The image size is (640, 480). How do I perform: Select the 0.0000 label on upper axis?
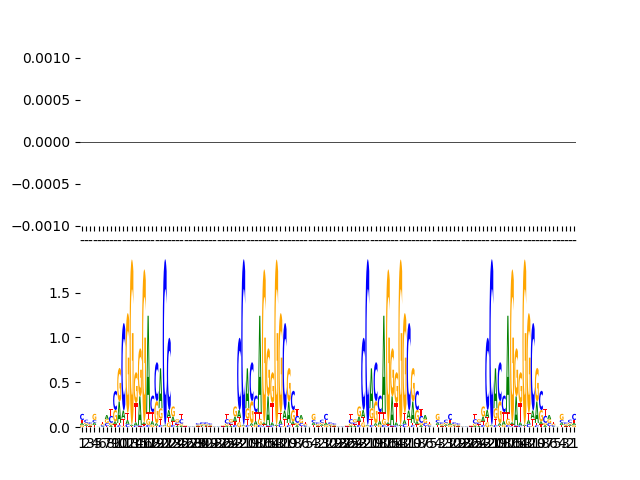[x=46, y=142]
